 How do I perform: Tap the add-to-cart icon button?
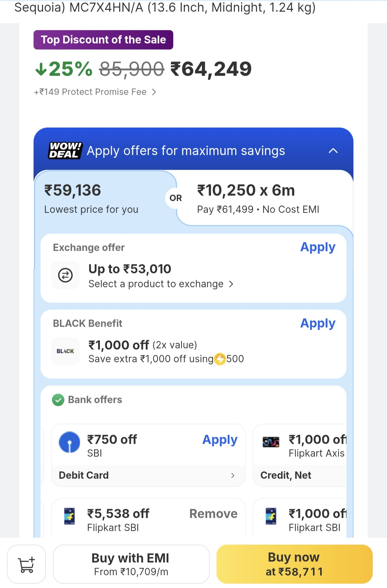pos(26,564)
